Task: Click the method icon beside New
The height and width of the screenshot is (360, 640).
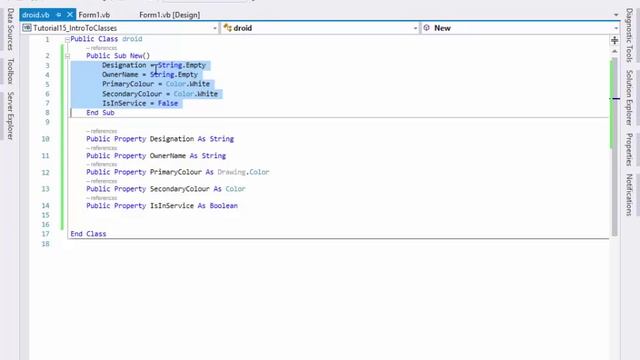Action: (427, 28)
